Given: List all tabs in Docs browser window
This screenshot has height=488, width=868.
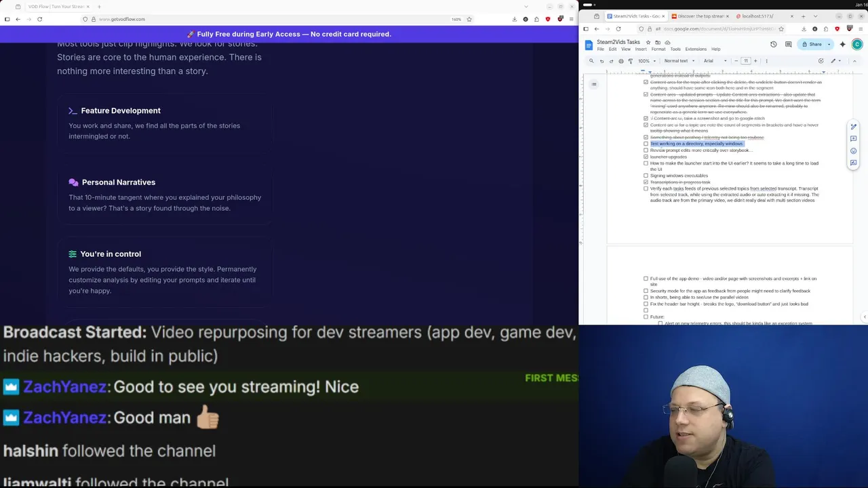Looking at the screenshot, I should click(x=814, y=16).
